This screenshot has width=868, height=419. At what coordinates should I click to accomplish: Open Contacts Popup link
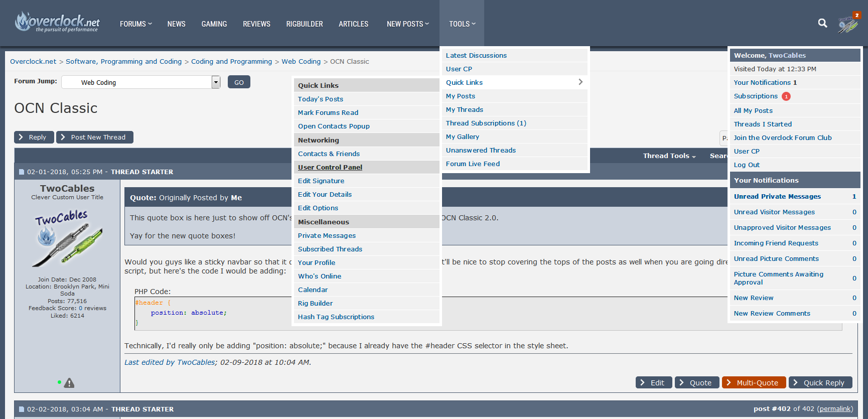[334, 126]
